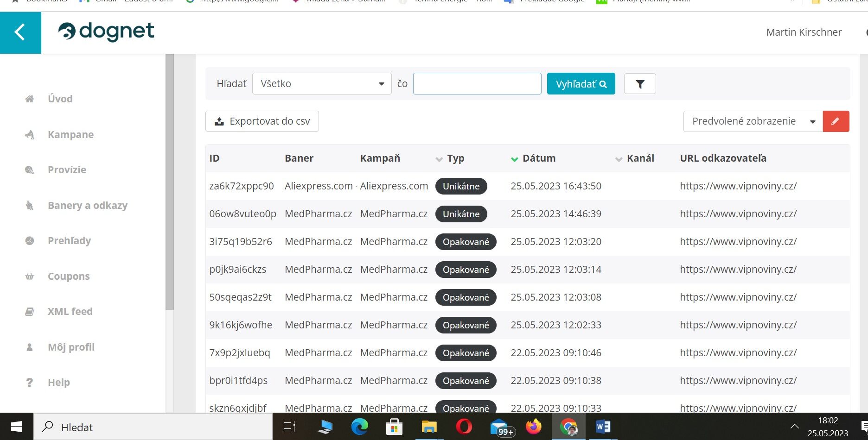868x440 pixels.
Task: Click the URL odkazovateľa column header
Action: coord(723,158)
